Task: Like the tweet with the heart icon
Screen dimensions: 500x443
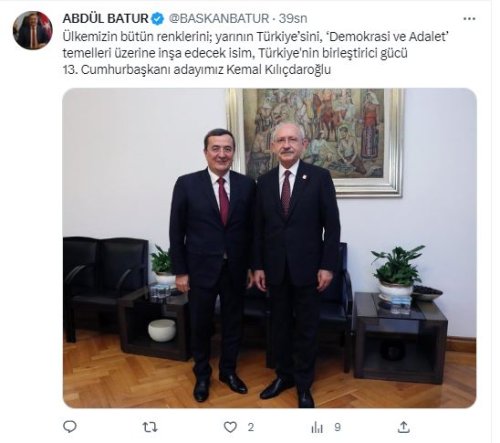Action: (230, 427)
